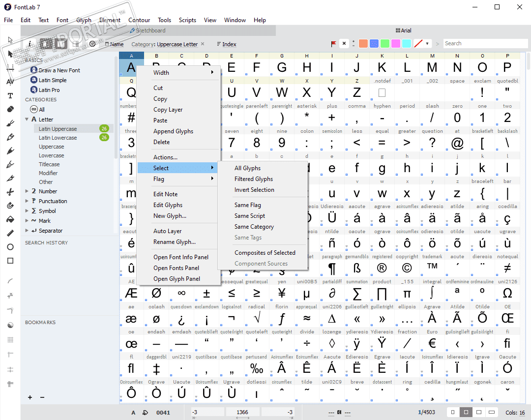The image size is (531, 420).
Task: Select the Text T tool
Action: pyautogui.click(x=10, y=96)
